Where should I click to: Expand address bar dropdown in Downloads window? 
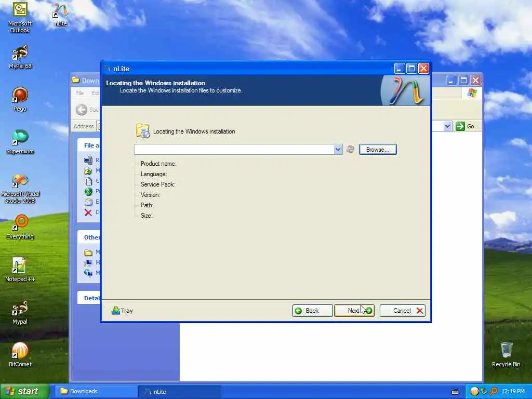point(447,126)
